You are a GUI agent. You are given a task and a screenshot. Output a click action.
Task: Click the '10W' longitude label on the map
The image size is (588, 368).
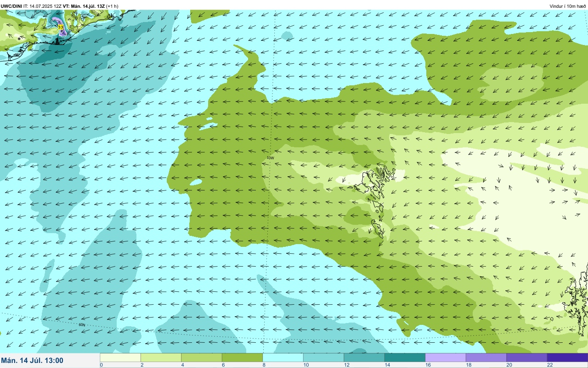[271, 158]
